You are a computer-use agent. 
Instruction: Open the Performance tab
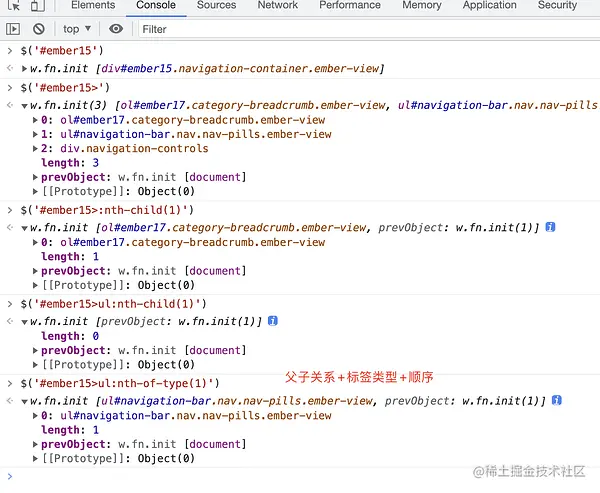click(x=350, y=5)
